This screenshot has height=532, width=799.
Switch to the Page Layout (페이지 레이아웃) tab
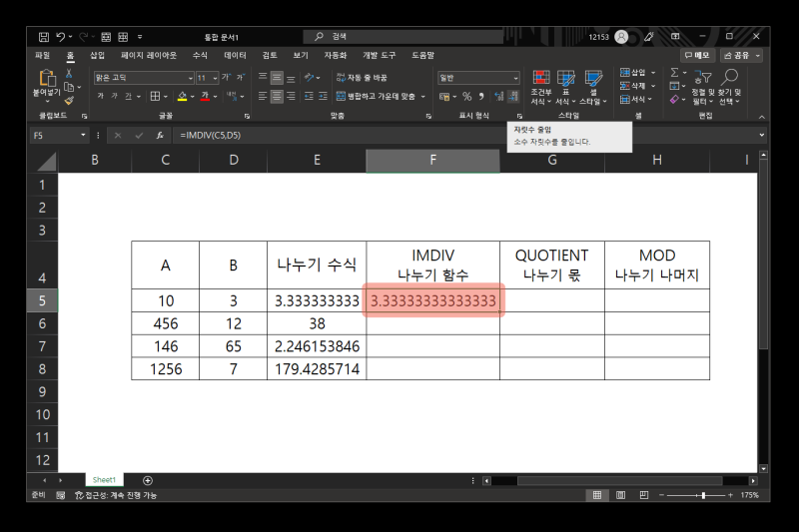tap(148, 55)
